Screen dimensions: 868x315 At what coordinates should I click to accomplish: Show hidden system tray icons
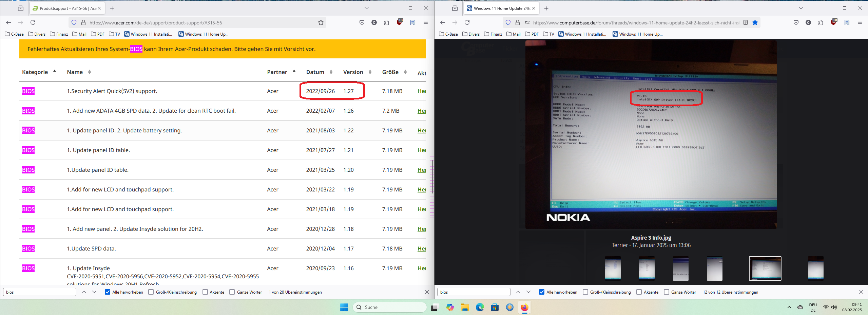(x=789, y=307)
